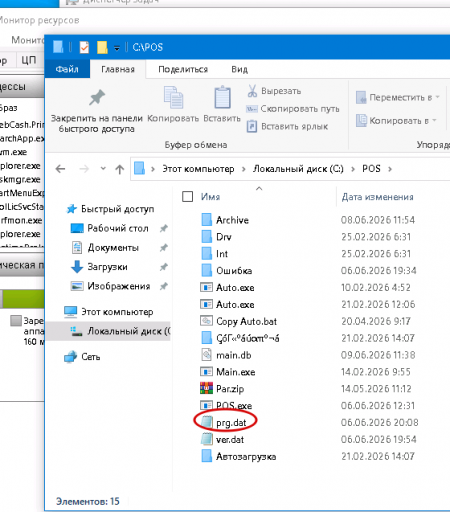The height and width of the screenshot is (512, 450).
Task: Select the Автозагрузка folder
Action: 239,456
